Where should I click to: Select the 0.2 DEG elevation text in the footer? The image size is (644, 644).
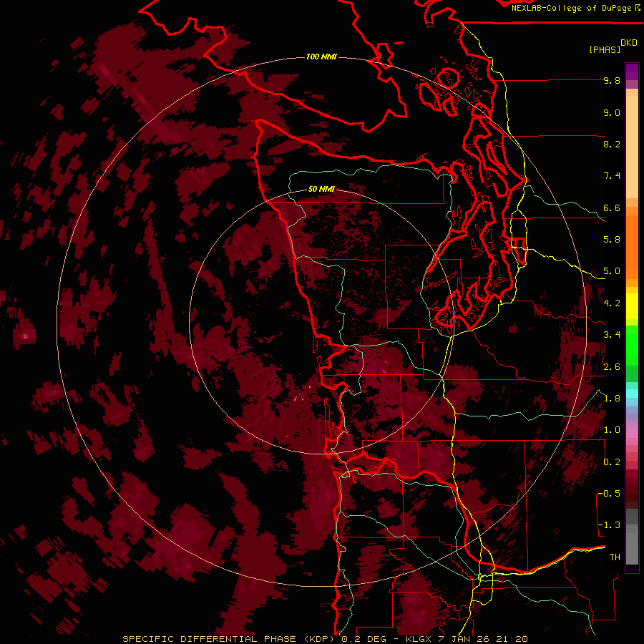pos(363,639)
